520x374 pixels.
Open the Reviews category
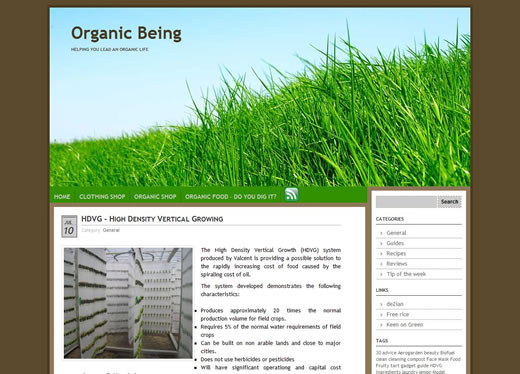[397, 264]
